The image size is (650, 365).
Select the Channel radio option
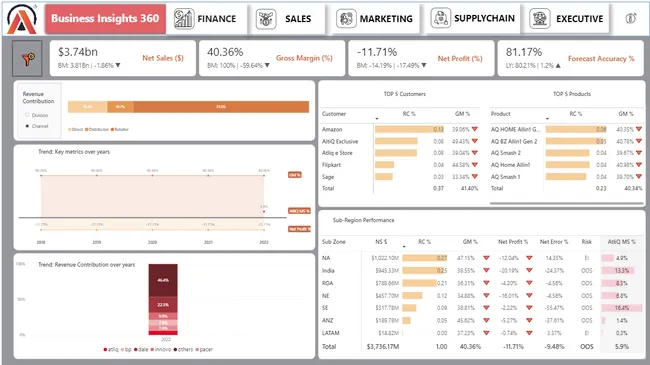point(27,126)
